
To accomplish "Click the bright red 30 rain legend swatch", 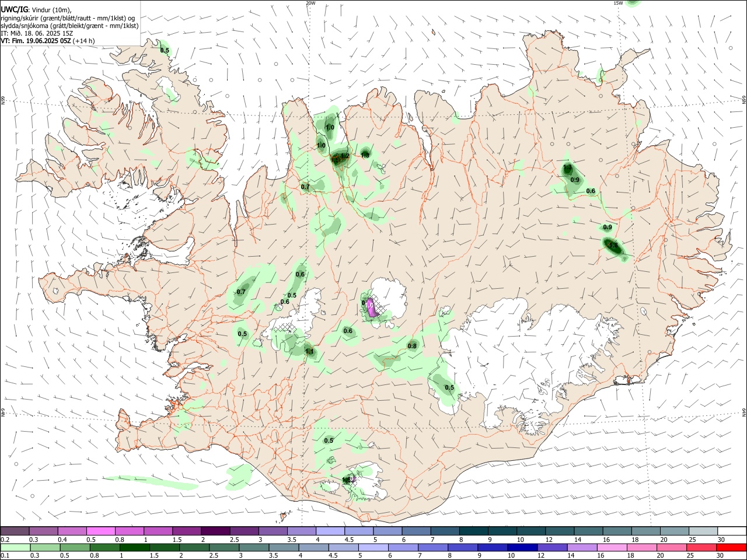I will pyautogui.click(x=731, y=548).
